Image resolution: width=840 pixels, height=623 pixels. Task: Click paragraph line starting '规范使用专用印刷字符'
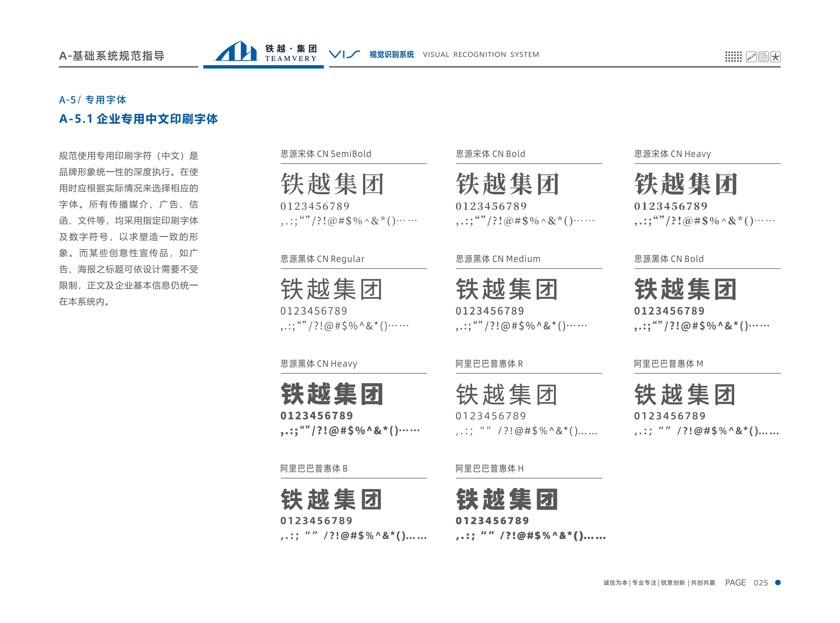pyautogui.click(x=129, y=156)
